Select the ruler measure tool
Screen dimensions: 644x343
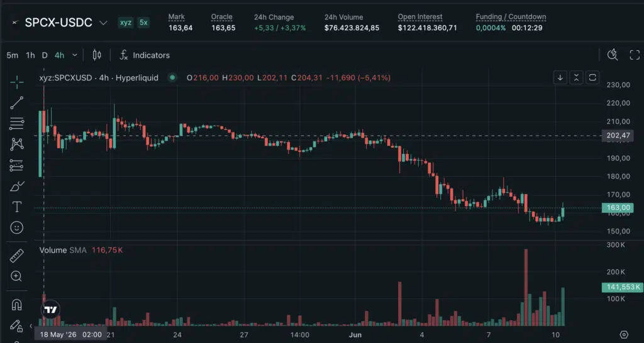point(17,256)
